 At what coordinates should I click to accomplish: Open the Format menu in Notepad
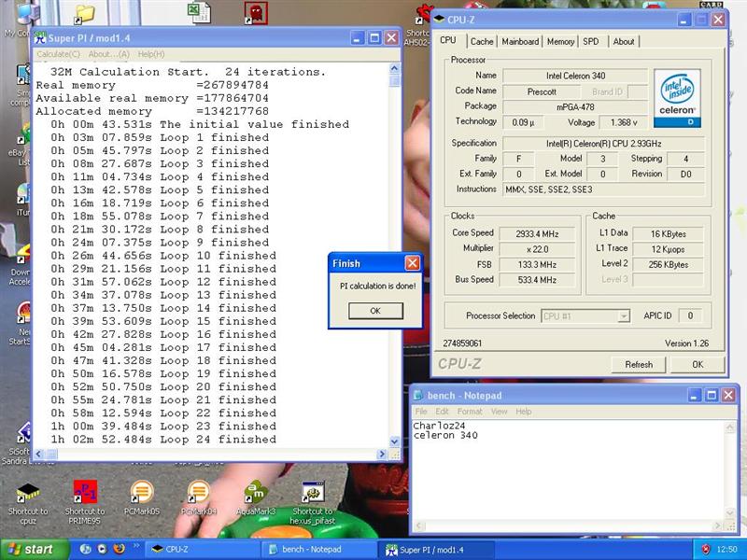click(x=470, y=412)
